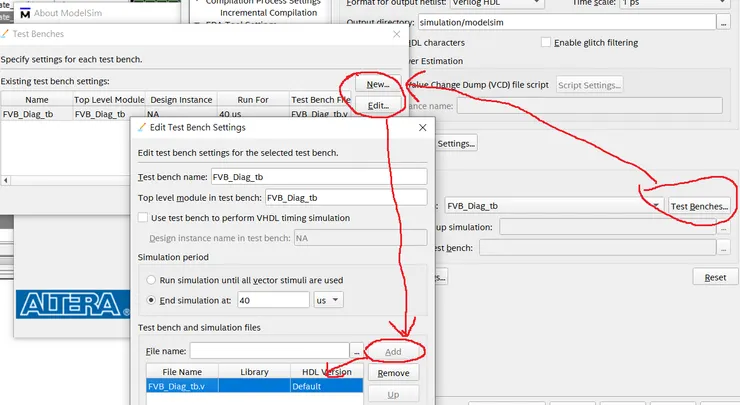
Task: Select End simulation at radio option
Action: tap(151, 300)
